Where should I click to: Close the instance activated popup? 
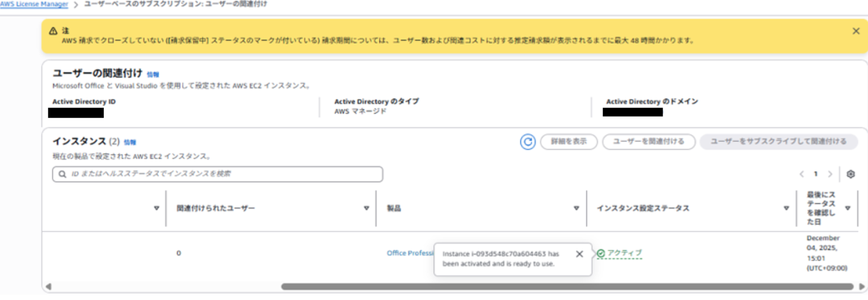[x=579, y=254]
